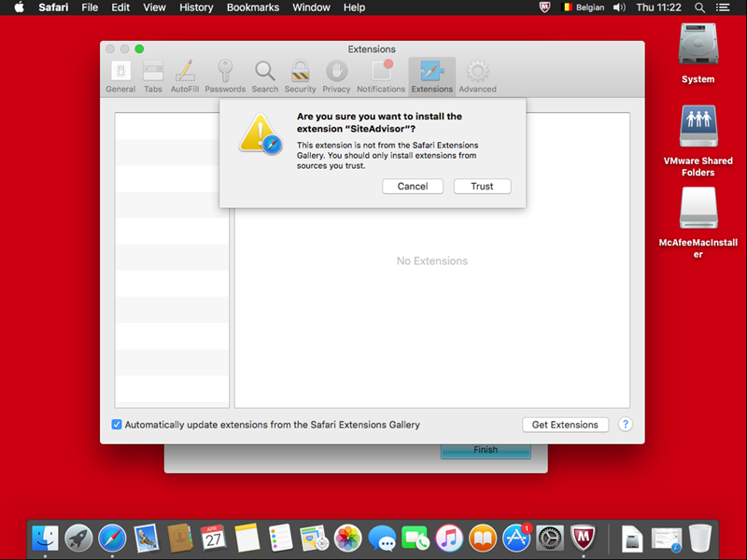Open the Apple menu
Viewport: 747px width, 560px height.
(19, 7)
